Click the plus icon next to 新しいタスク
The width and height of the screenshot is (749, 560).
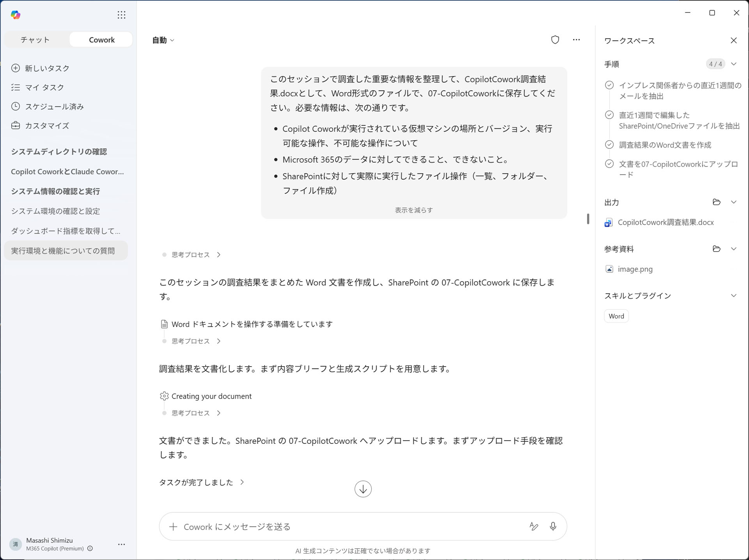pyautogui.click(x=16, y=68)
